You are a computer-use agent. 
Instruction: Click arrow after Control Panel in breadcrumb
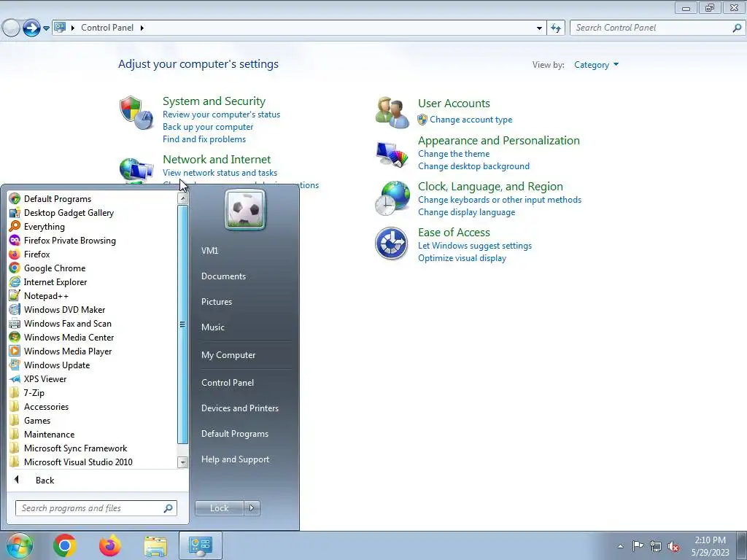point(142,28)
